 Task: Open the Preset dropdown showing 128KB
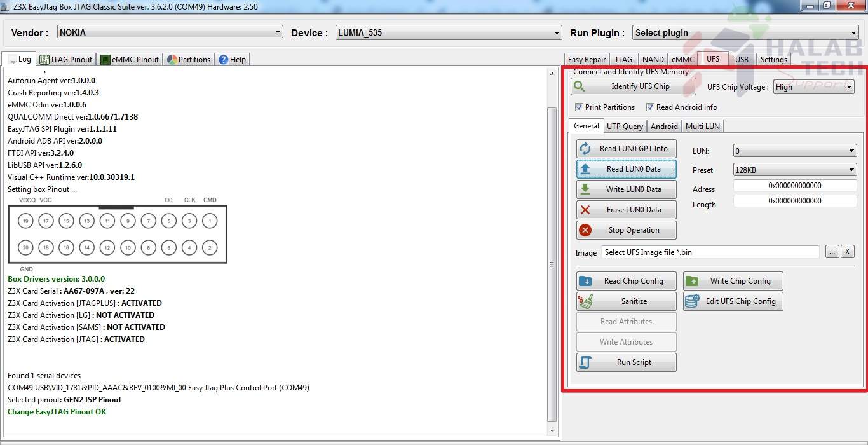click(795, 170)
